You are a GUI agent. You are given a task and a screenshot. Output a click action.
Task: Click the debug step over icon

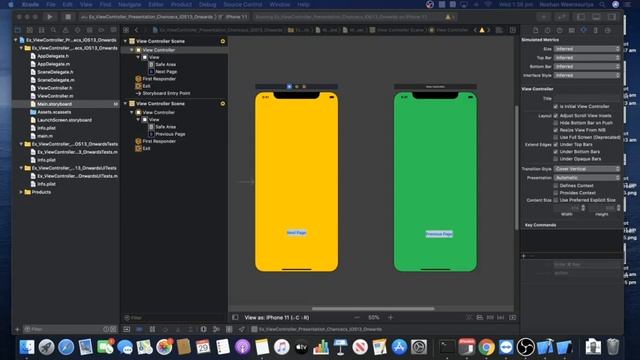(165, 329)
